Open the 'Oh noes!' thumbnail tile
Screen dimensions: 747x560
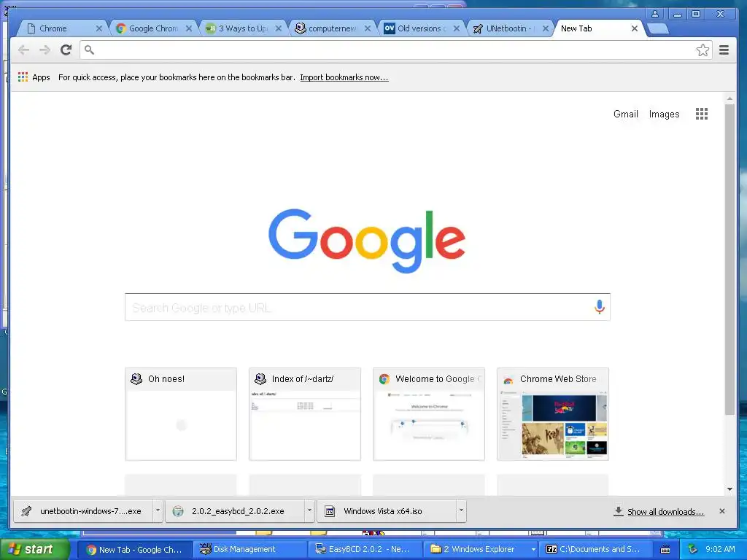coord(181,414)
